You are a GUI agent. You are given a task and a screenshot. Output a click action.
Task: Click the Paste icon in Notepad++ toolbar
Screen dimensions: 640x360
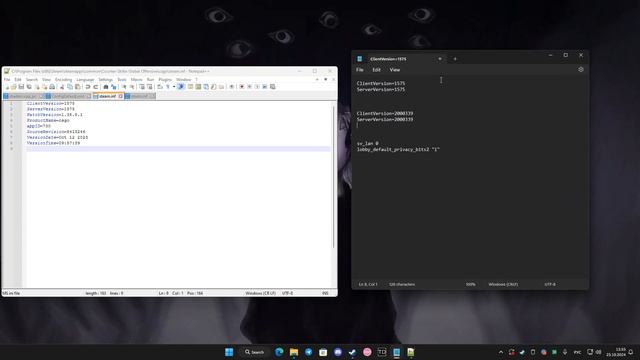78,87
